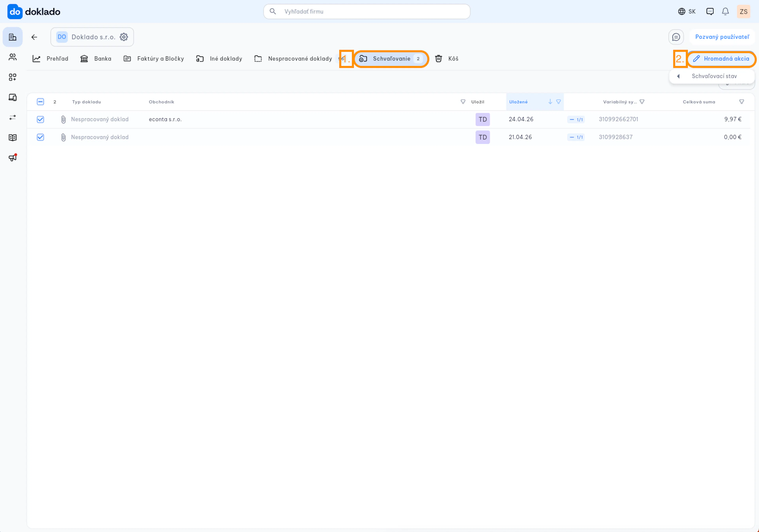
Task: Open the SK language selector
Action: [687, 12]
